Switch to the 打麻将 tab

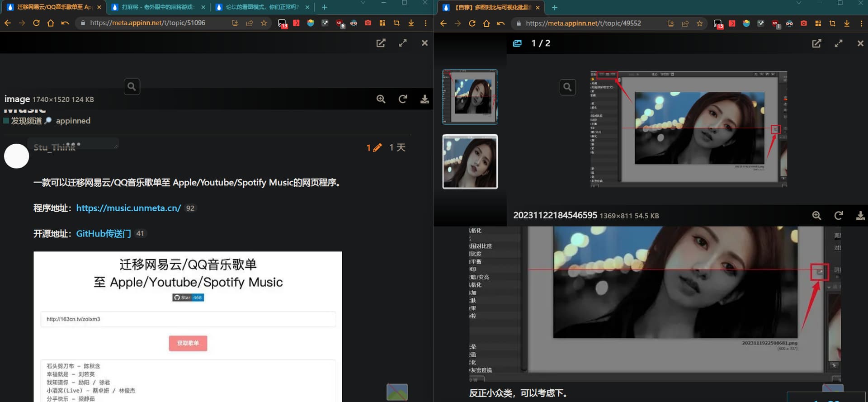[157, 7]
